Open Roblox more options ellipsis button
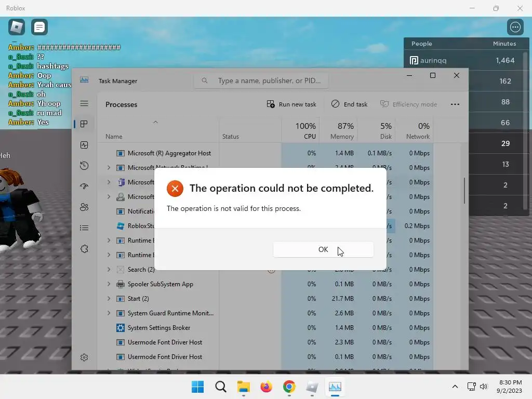Image resolution: width=532 pixels, height=399 pixels. tap(515, 27)
